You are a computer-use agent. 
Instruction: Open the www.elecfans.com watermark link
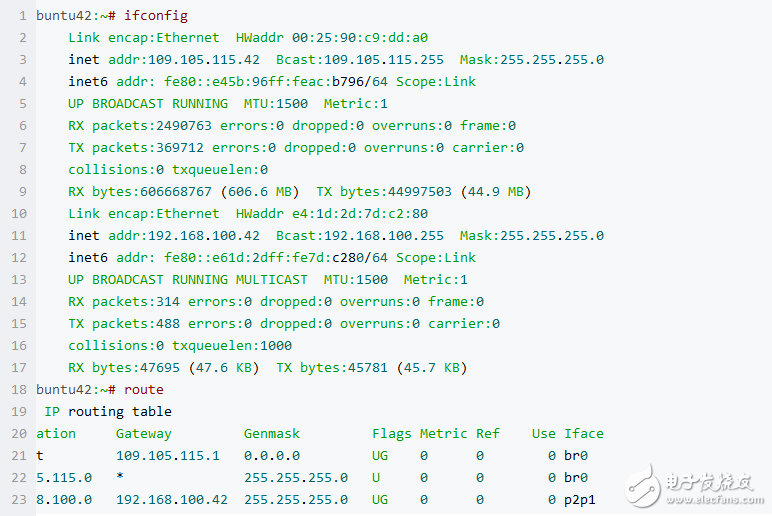715,500
